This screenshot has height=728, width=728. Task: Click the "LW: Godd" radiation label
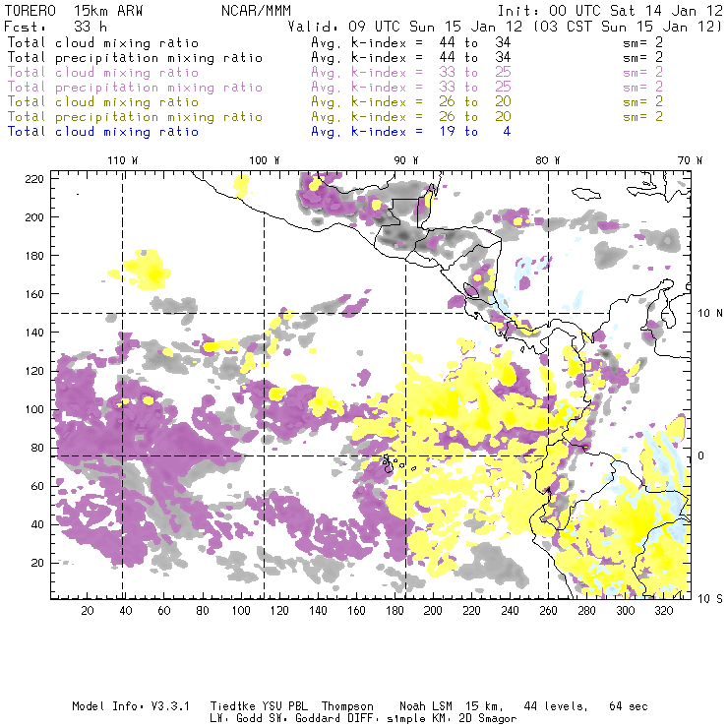click(235, 719)
